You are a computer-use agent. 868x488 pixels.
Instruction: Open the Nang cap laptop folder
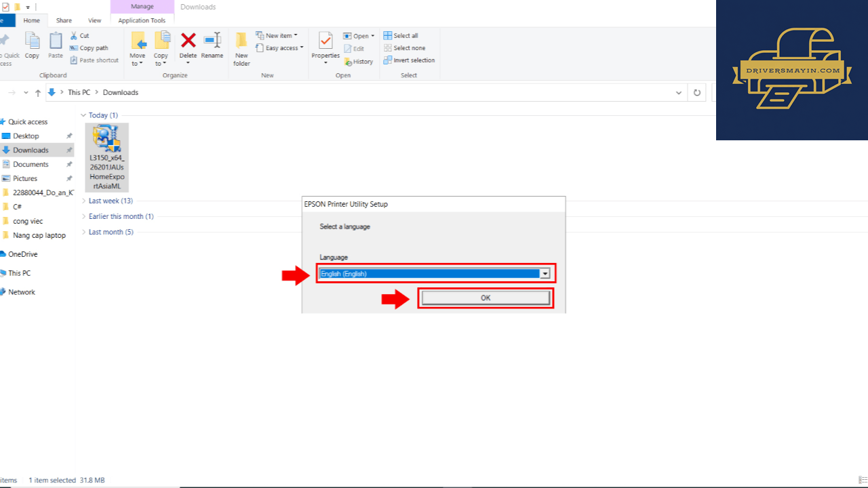39,235
